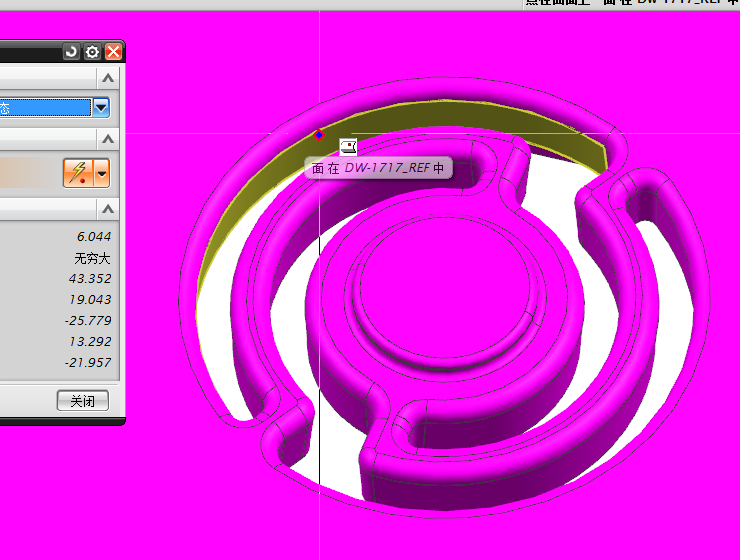The image size is (740, 560).
Task: Select the -25.779 value row
Action: [x=88, y=321]
